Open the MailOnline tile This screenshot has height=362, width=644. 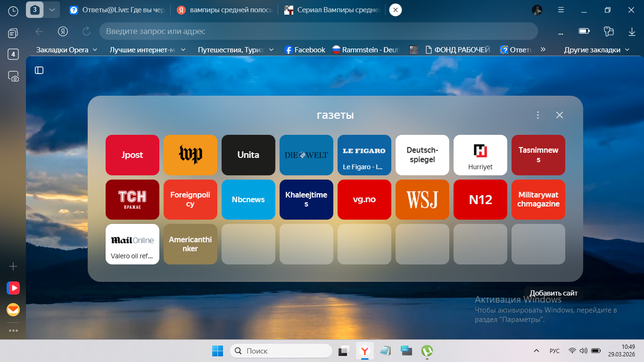click(132, 244)
